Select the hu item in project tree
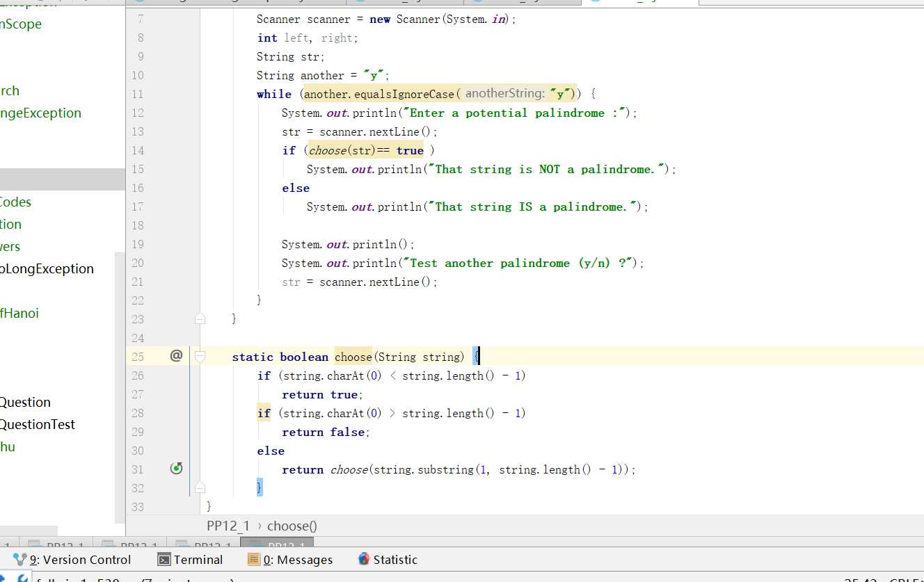Screen dimensions: 924x582 [x=8, y=446]
